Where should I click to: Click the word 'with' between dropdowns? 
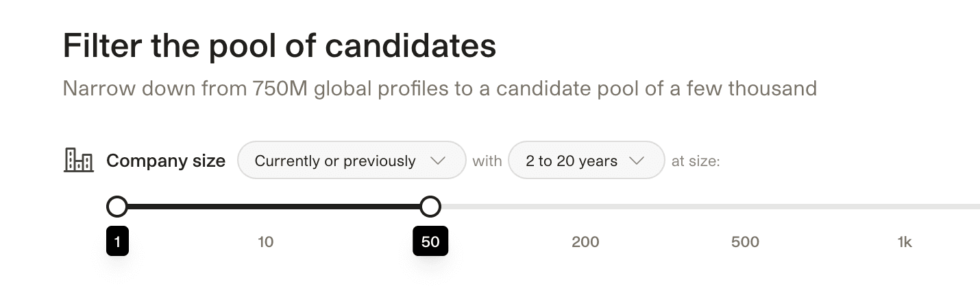(x=487, y=161)
